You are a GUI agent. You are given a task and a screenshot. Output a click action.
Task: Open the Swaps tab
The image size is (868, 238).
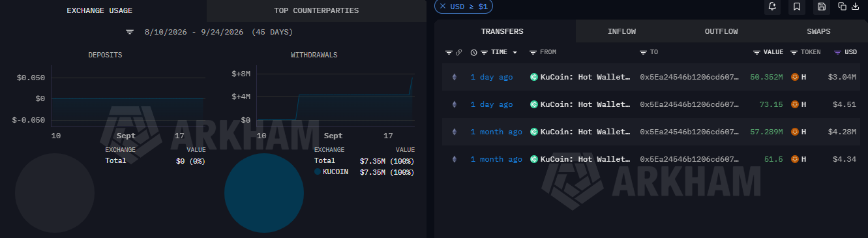818,31
